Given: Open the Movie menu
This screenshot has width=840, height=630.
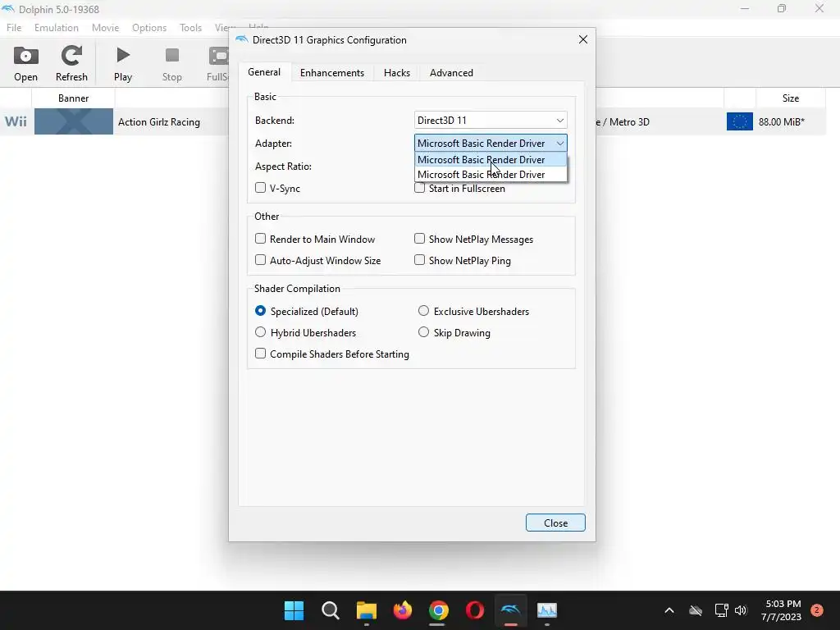Looking at the screenshot, I should coord(105,27).
